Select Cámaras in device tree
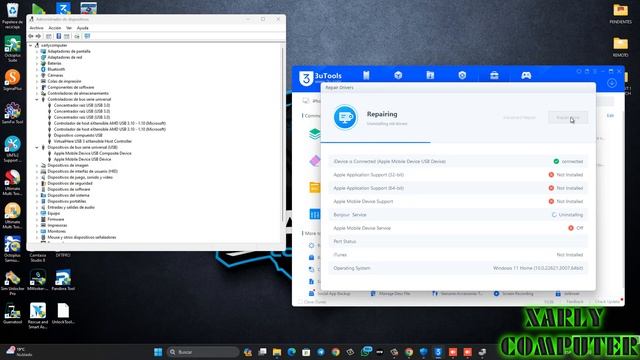Viewport: 640px width, 360px height. click(x=55, y=76)
